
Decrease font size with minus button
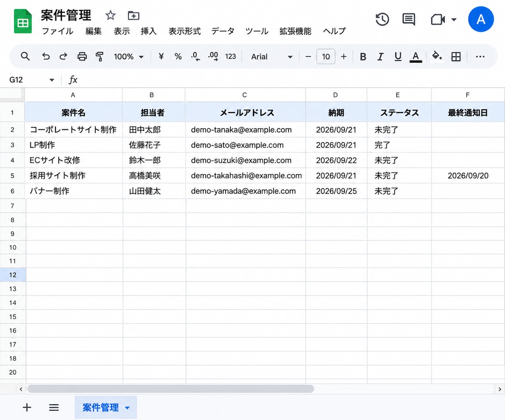pyautogui.click(x=308, y=56)
